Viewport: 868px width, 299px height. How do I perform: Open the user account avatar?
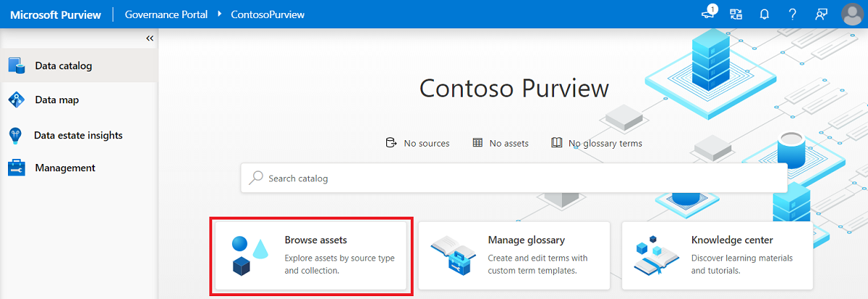852,14
